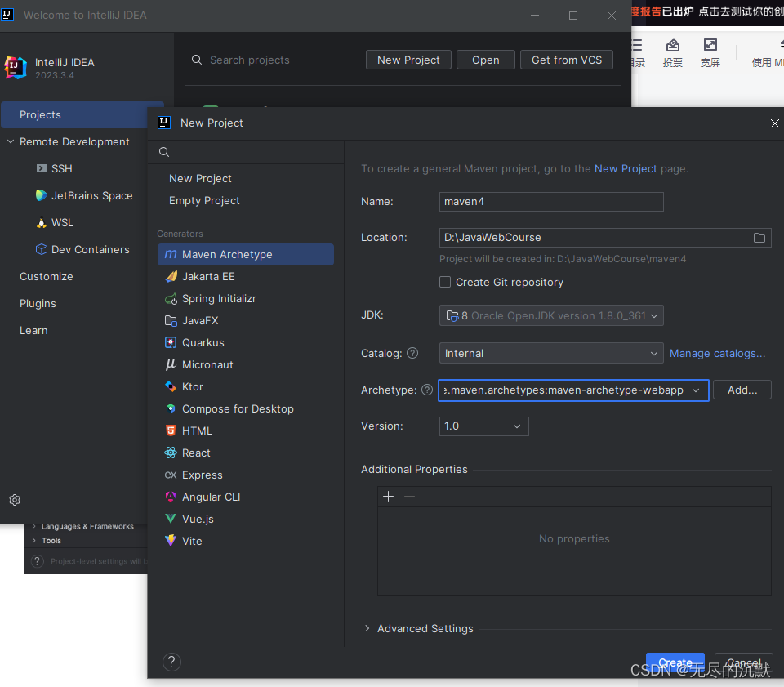
Task: Click Get from VCS button
Action: [x=567, y=60]
